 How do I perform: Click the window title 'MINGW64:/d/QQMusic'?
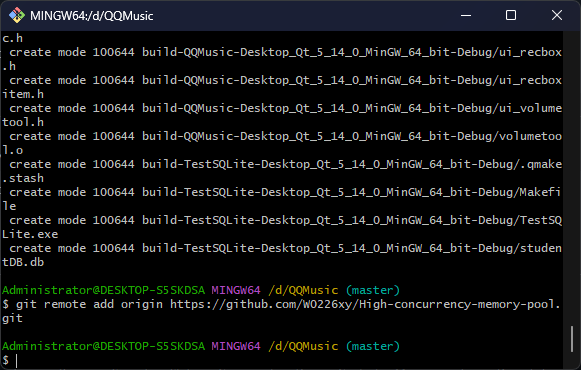[x=92, y=16]
